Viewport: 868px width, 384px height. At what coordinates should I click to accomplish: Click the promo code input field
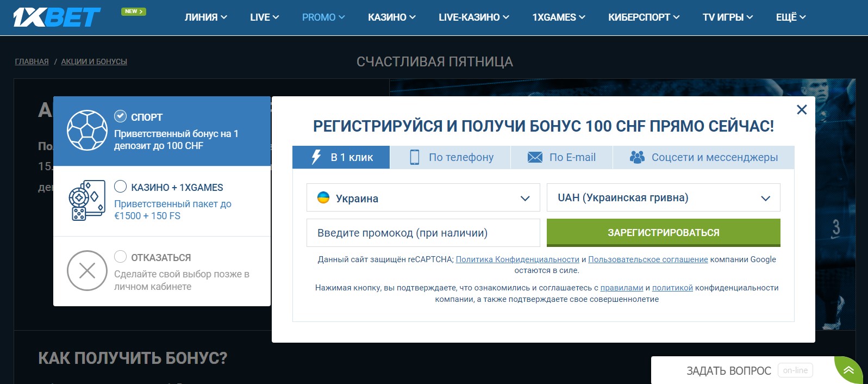423,233
